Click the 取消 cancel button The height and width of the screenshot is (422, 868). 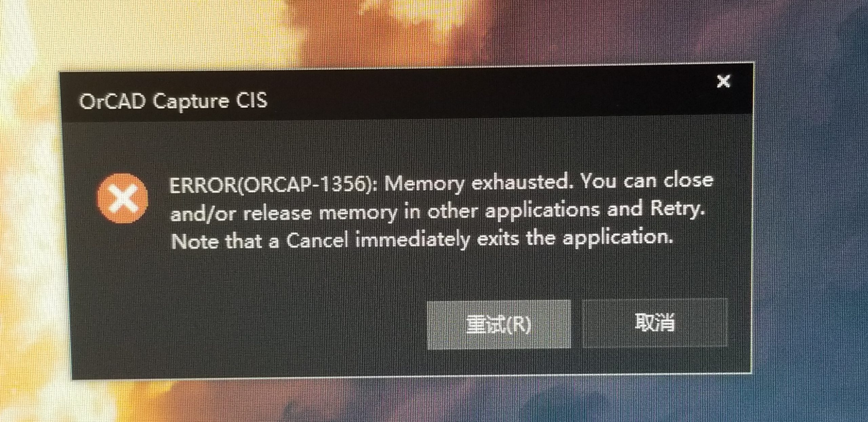point(655,323)
